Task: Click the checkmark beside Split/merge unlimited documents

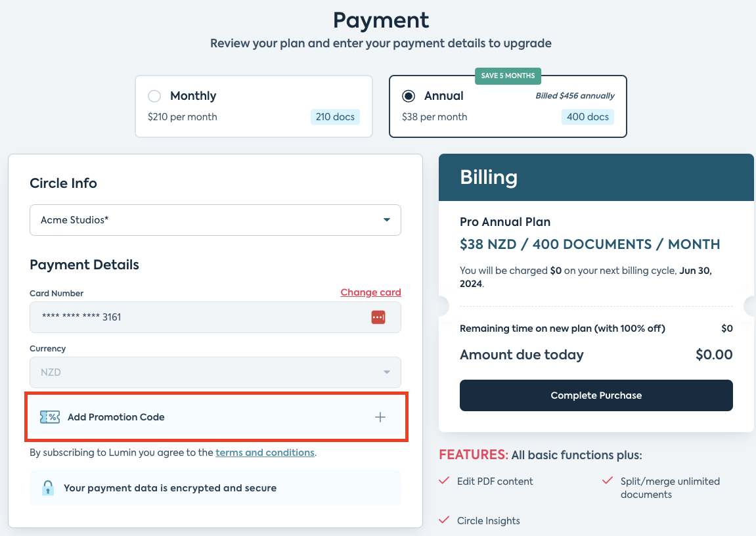Action: 608,481
